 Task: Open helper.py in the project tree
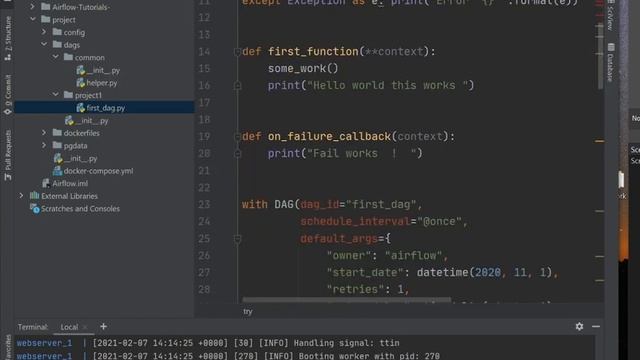tap(102, 83)
